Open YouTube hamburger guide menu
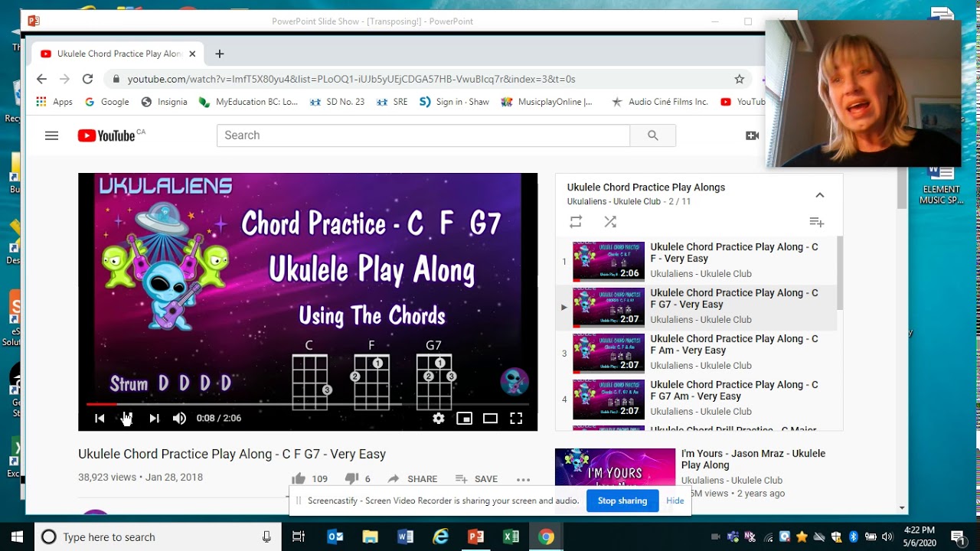Image resolution: width=980 pixels, height=551 pixels. tap(51, 135)
